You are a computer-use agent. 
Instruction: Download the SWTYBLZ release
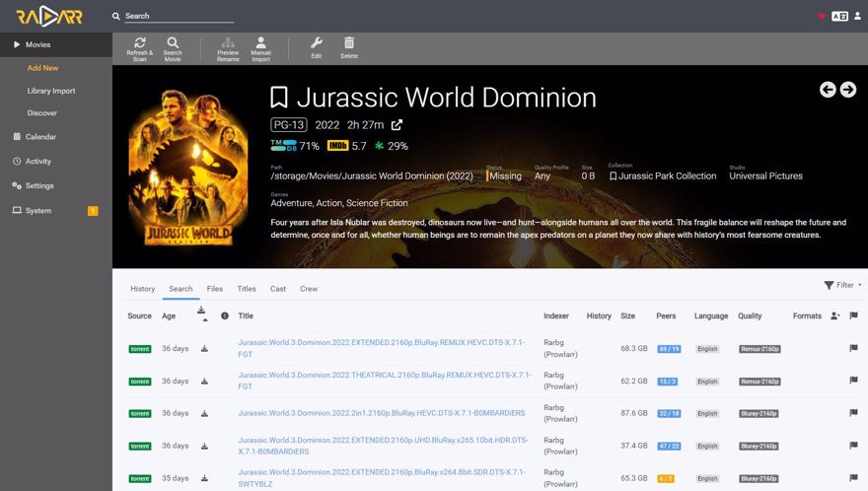(204, 478)
